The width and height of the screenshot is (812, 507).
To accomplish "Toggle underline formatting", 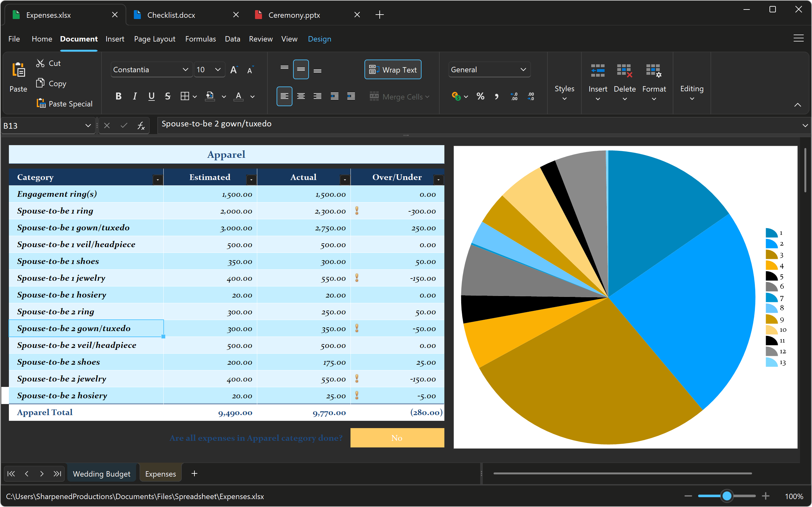I will click(151, 96).
